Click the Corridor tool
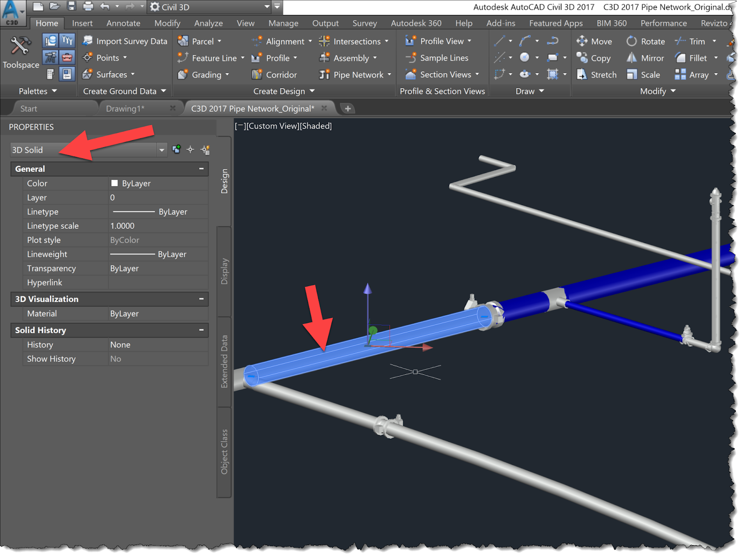 274,75
